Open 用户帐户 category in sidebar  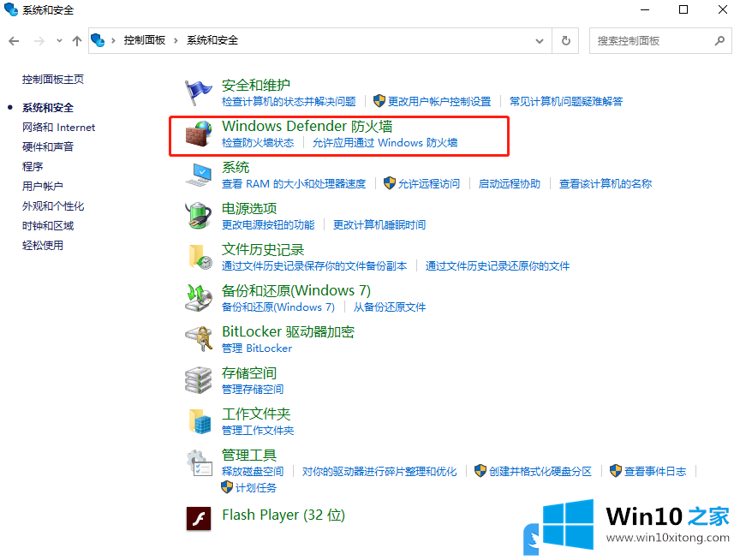click(x=43, y=187)
